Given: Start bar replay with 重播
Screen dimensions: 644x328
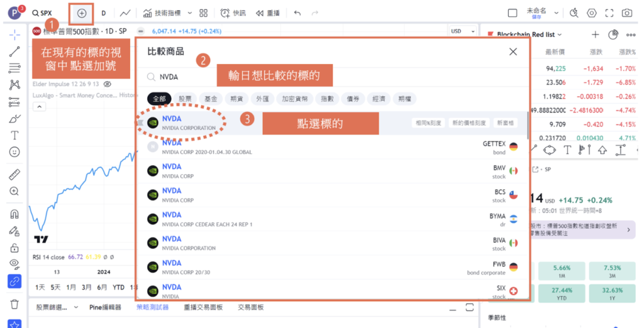Looking at the screenshot, I should (267, 13).
